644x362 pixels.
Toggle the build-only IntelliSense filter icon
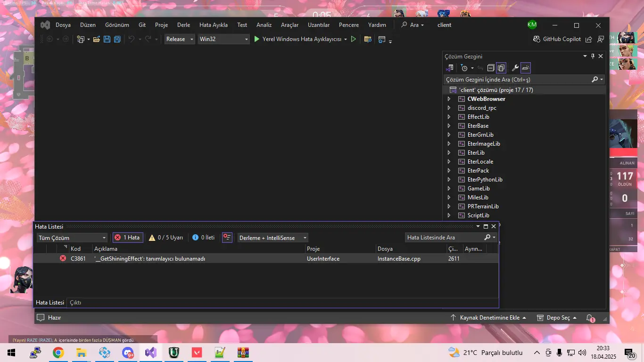click(227, 238)
